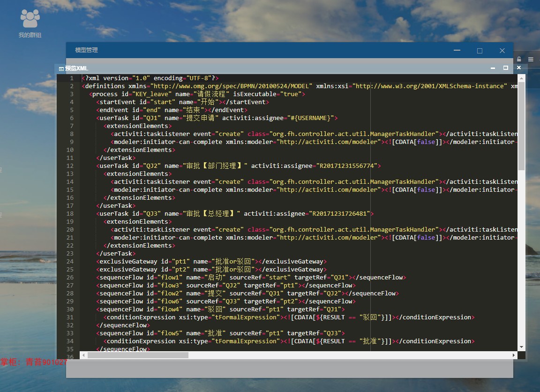This screenshot has width=540, height=392.
Task: Maximize the 模型管理 window
Action: [x=480, y=51]
